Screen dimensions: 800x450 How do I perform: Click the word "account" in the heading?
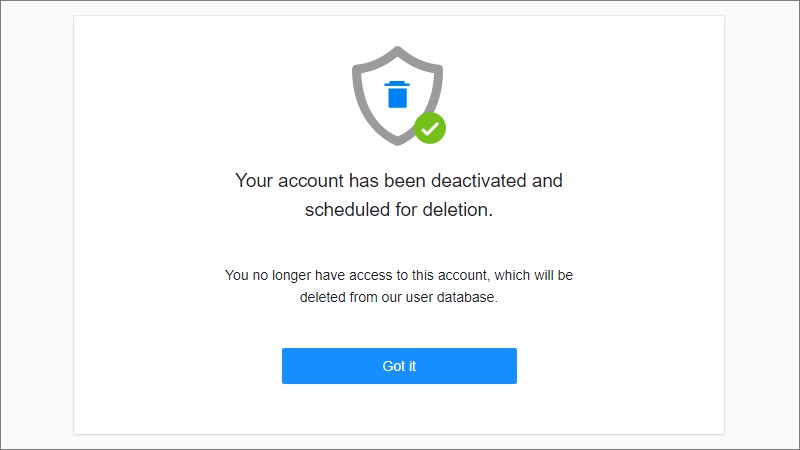[309, 181]
